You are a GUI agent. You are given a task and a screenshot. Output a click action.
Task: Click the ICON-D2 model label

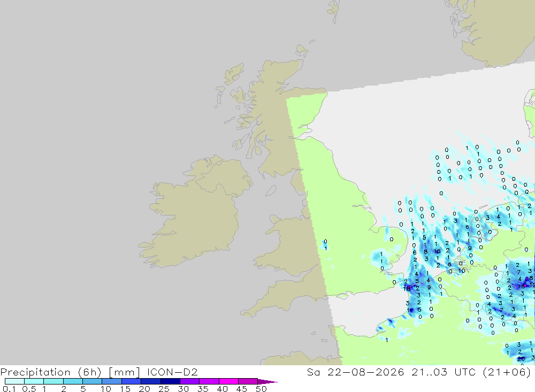[172, 372]
